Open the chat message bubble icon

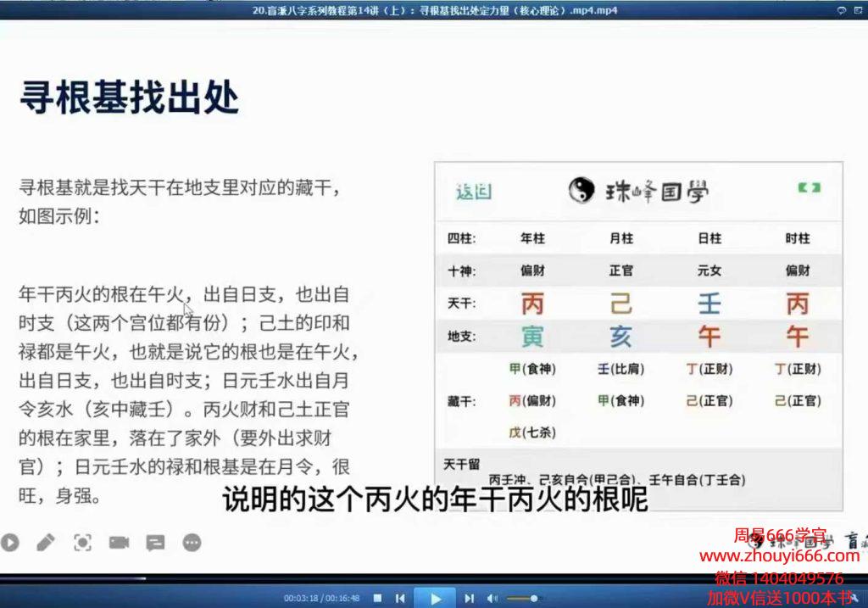(x=155, y=542)
